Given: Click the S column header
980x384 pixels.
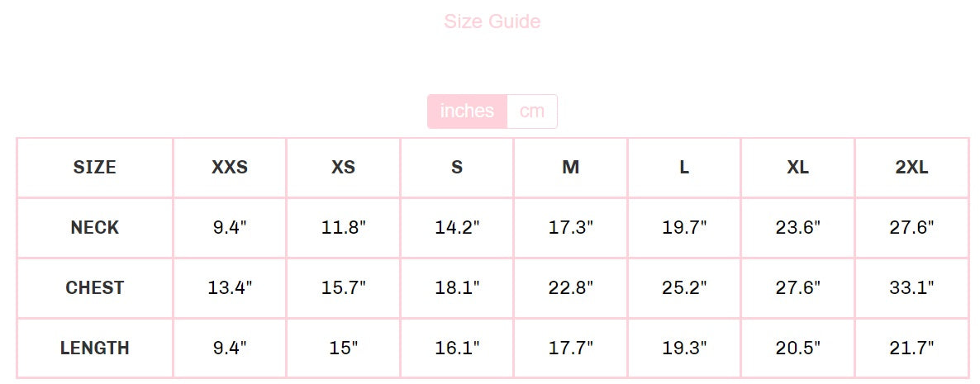Looking at the screenshot, I should point(457,168).
